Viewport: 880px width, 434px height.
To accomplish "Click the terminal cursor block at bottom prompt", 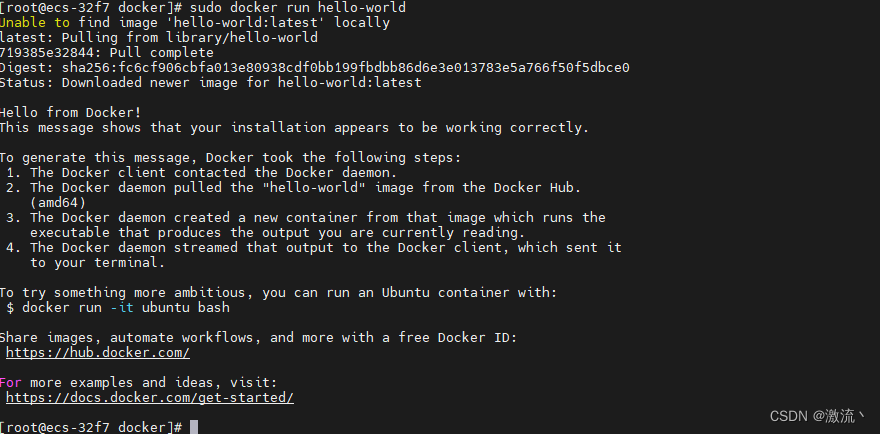I will coord(194,427).
